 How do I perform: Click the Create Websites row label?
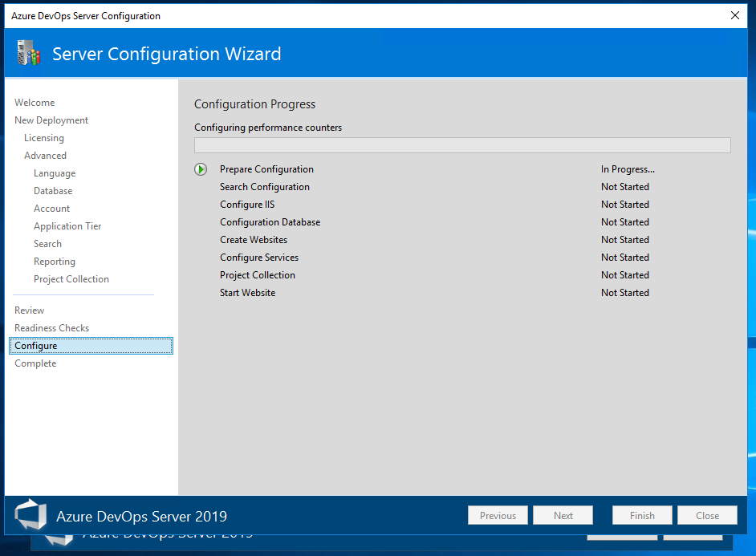coord(254,240)
